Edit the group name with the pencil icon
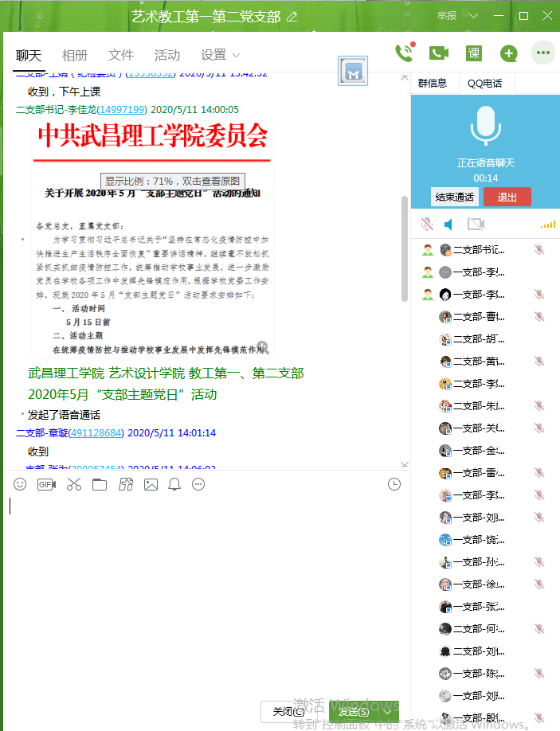This screenshot has height=731, width=560. (292, 17)
